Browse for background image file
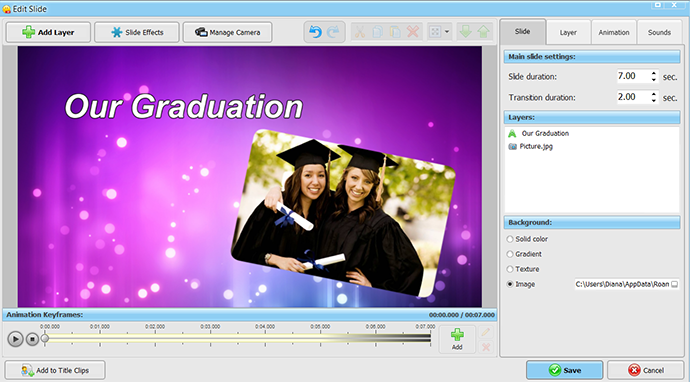The width and height of the screenshot is (690, 382). coord(675,284)
